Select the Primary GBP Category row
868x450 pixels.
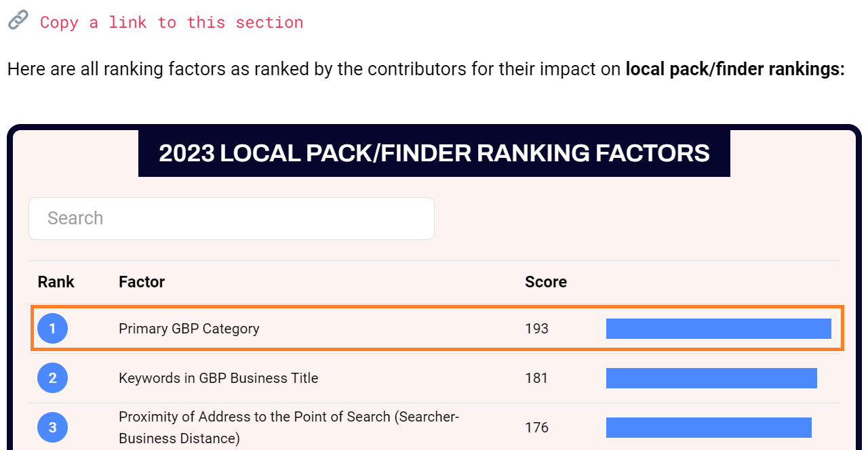pos(189,328)
